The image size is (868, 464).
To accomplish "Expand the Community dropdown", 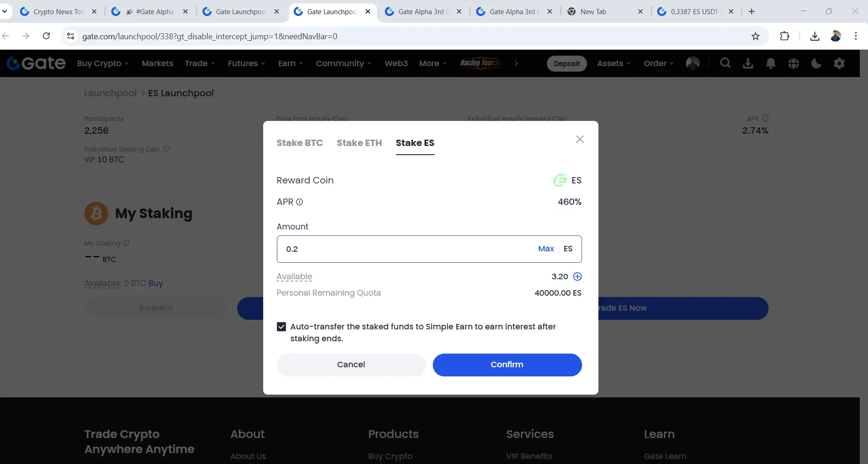I will tap(343, 63).
